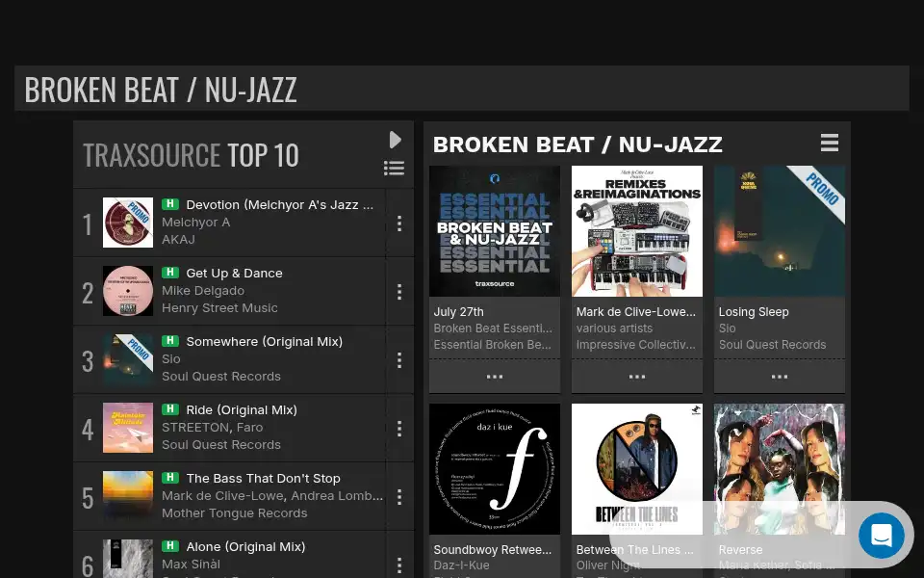Open options menu for The Bass That Don't Stop
The image size is (924, 578).
[x=399, y=497]
